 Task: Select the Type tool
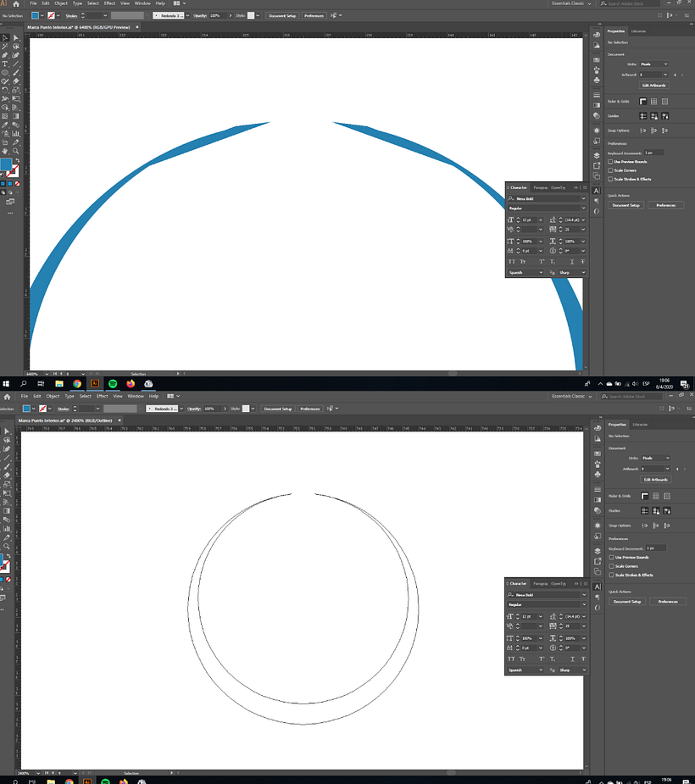point(5,63)
